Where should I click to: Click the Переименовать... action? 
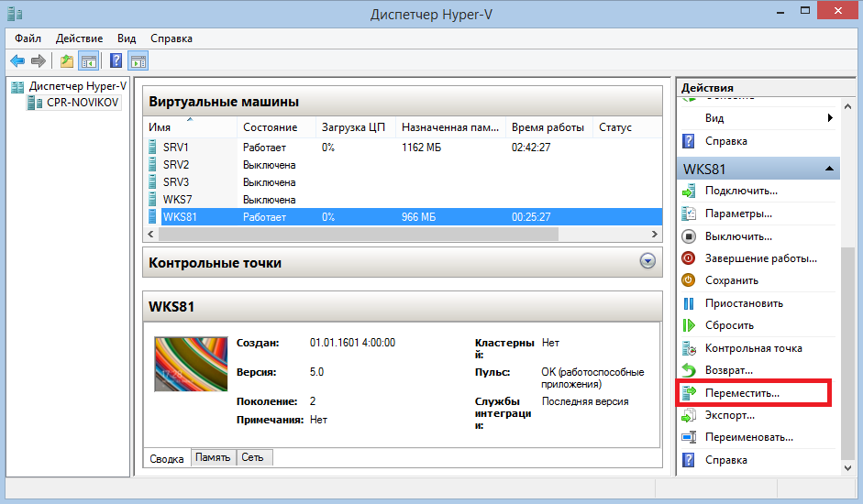pos(748,437)
